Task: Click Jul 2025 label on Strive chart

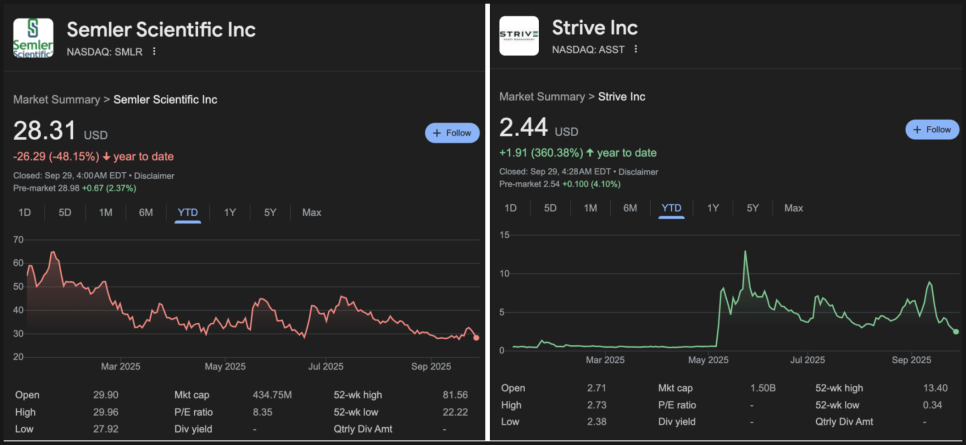Action: [807, 359]
